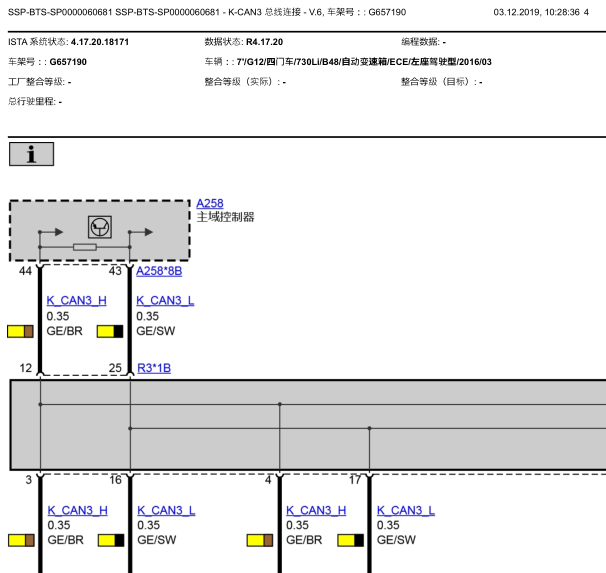Click the yellow/black swatch beside pin 16 wire

(x=111, y=540)
